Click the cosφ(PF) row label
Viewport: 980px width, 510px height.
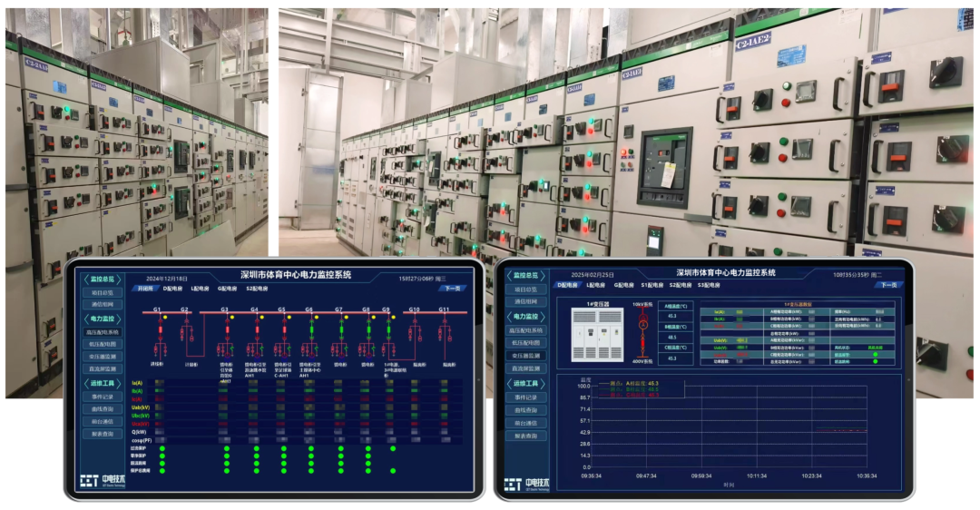tap(142, 440)
